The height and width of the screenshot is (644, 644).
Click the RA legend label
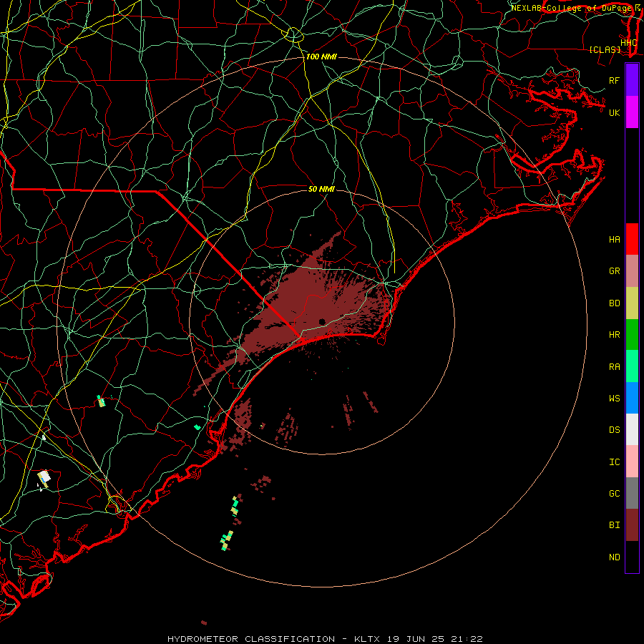coord(615,367)
